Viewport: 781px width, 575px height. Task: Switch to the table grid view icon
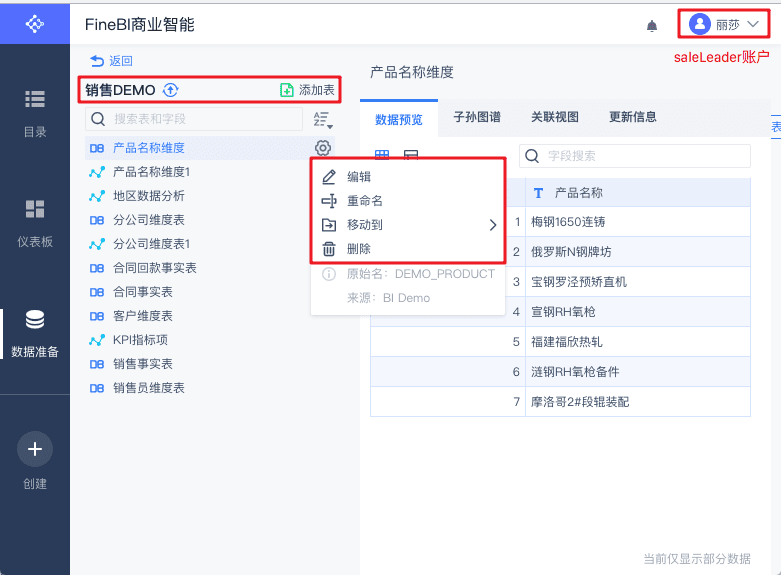[x=382, y=154]
